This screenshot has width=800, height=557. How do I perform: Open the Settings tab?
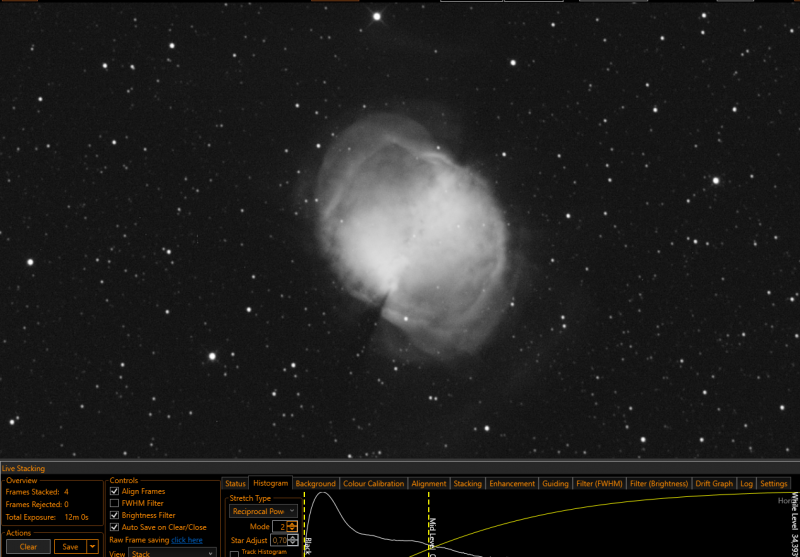[773, 484]
